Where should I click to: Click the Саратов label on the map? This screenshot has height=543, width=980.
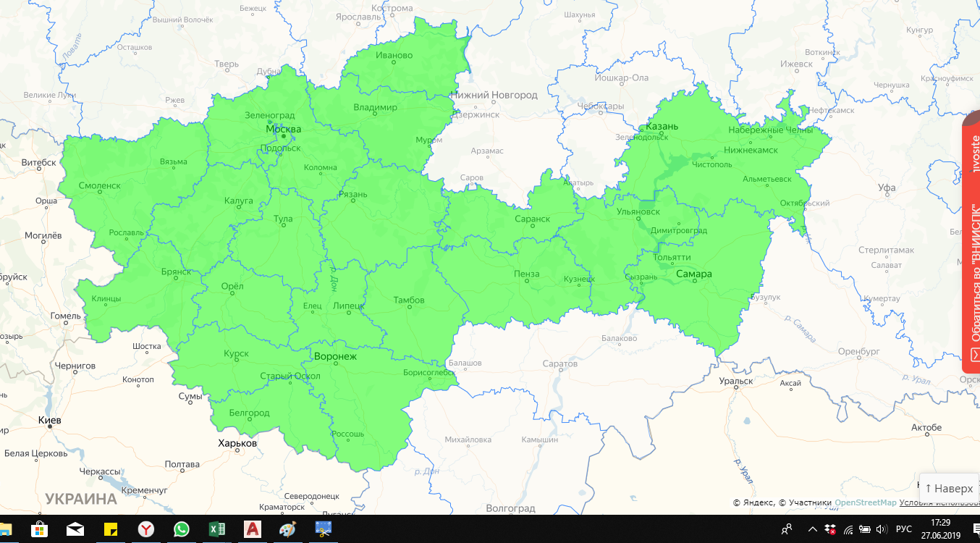click(559, 363)
